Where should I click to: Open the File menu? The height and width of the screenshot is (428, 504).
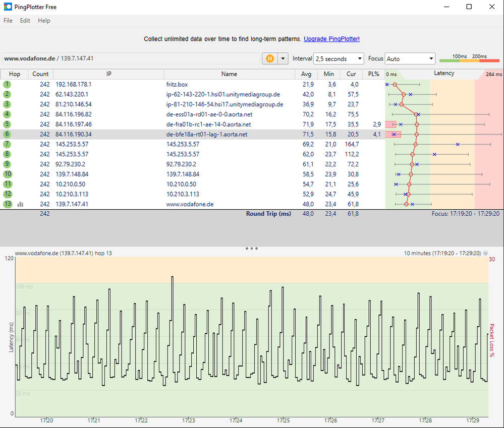pos(8,21)
